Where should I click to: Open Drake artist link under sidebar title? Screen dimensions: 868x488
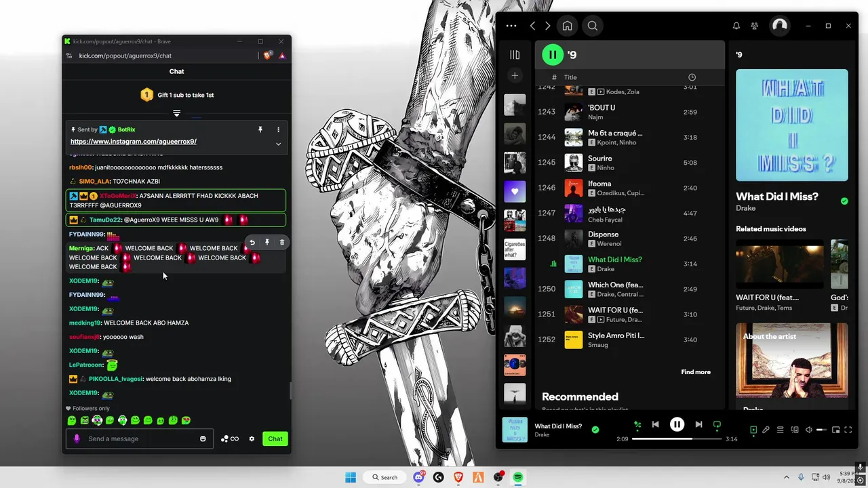pos(745,208)
